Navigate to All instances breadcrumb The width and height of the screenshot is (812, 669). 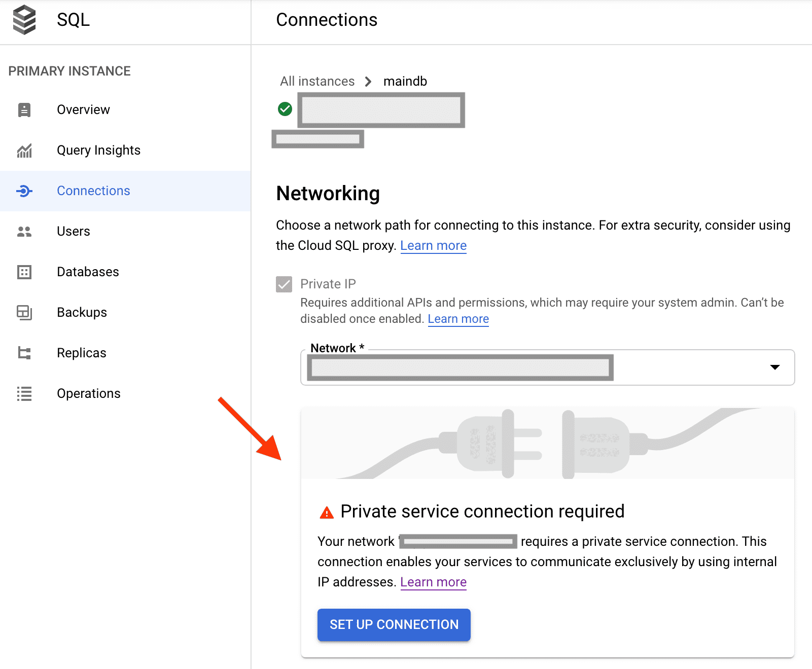point(317,82)
